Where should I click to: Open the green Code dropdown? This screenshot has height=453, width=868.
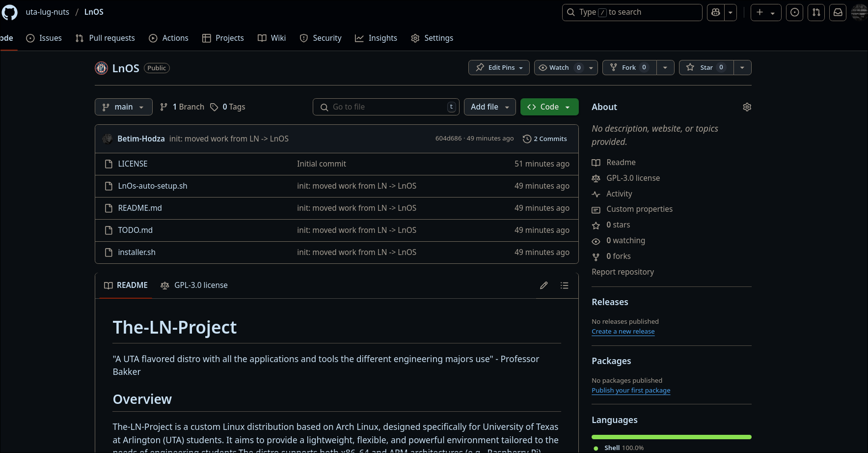pos(549,107)
